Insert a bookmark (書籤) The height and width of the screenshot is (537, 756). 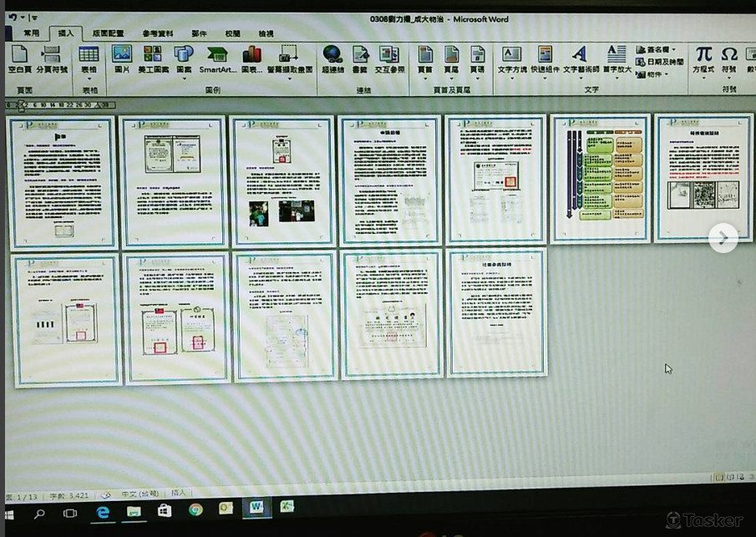360,59
